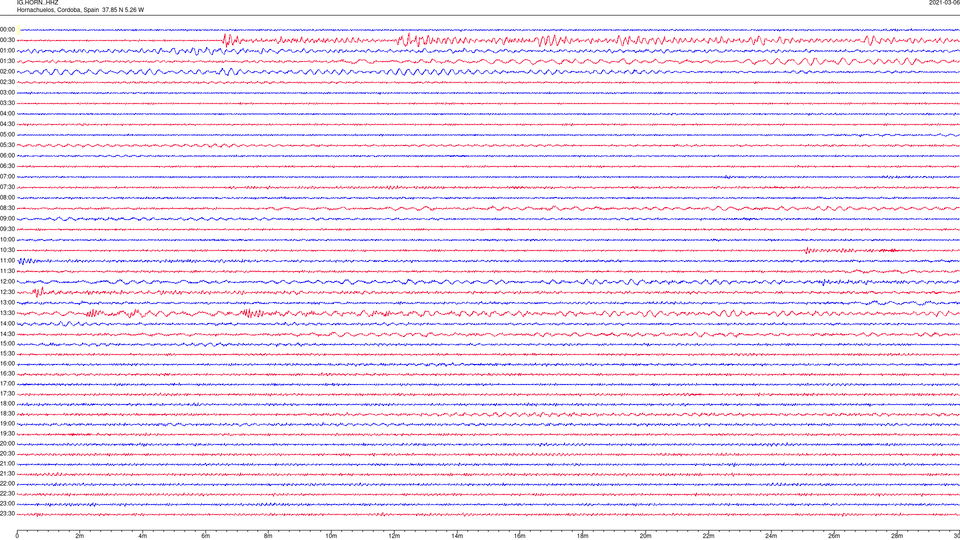Image resolution: width=960 pixels, height=540 pixels.
Task: Click the 18:00 row label
Action: click(7, 403)
